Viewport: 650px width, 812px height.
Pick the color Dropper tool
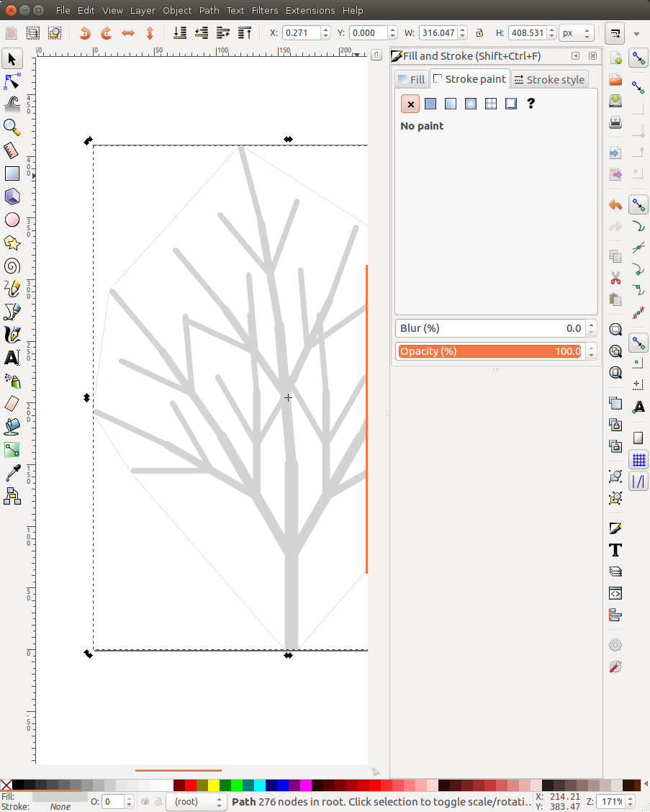click(12, 474)
